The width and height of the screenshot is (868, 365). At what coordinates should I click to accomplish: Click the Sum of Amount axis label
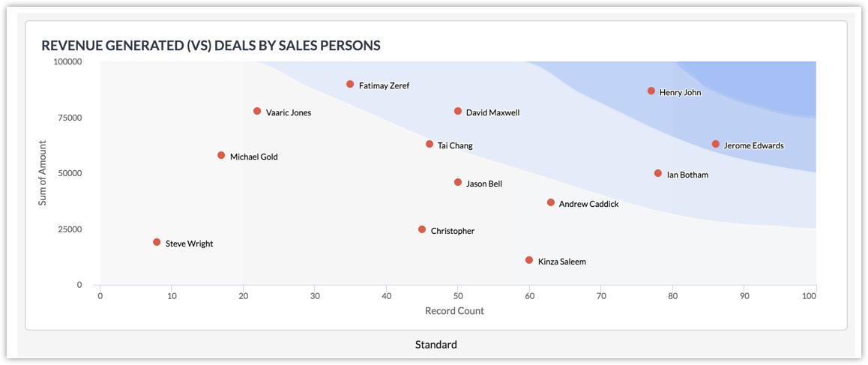tap(43, 172)
